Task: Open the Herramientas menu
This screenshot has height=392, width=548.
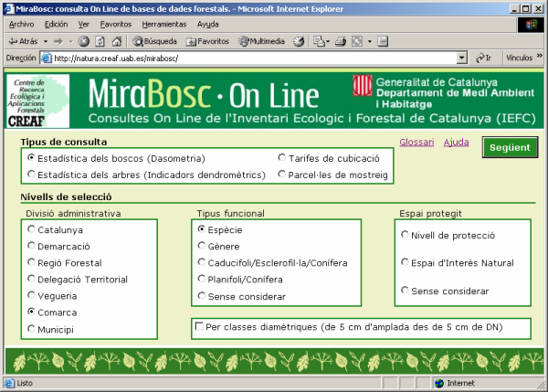Action: point(163,24)
